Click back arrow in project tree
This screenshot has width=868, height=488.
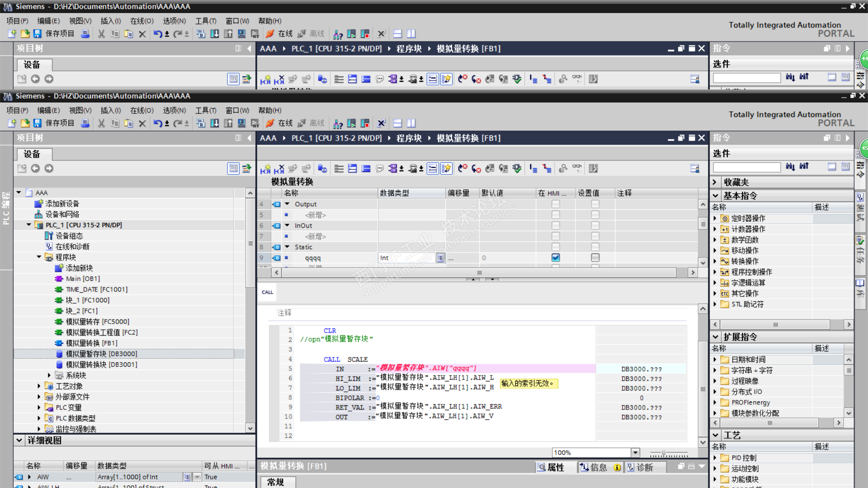[x=35, y=168]
